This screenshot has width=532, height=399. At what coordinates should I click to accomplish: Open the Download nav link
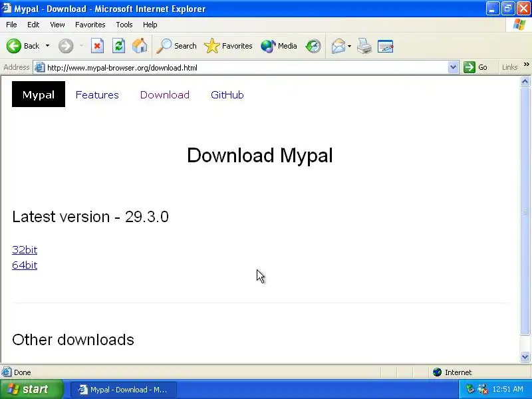165,94
